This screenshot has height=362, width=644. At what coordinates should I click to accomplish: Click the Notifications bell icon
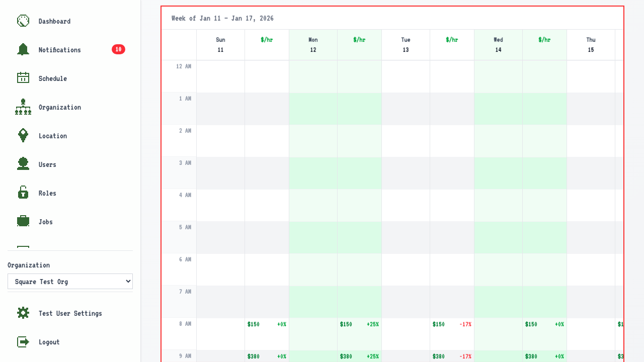pyautogui.click(x=23, y=49)
